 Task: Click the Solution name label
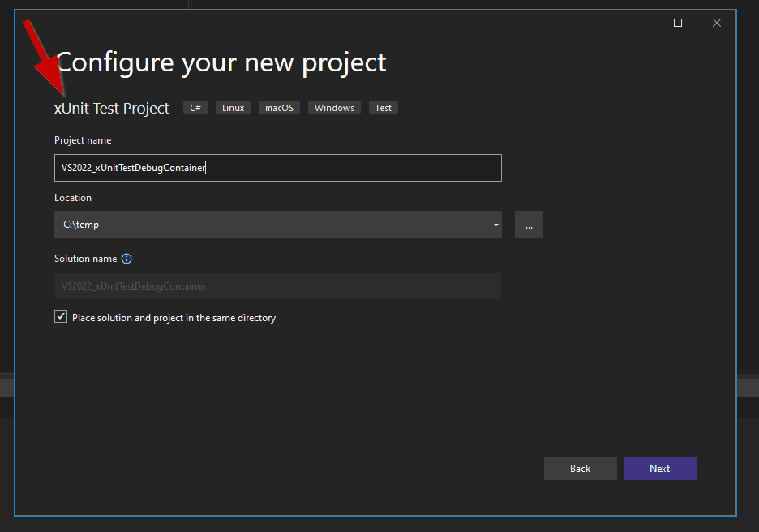85,259
